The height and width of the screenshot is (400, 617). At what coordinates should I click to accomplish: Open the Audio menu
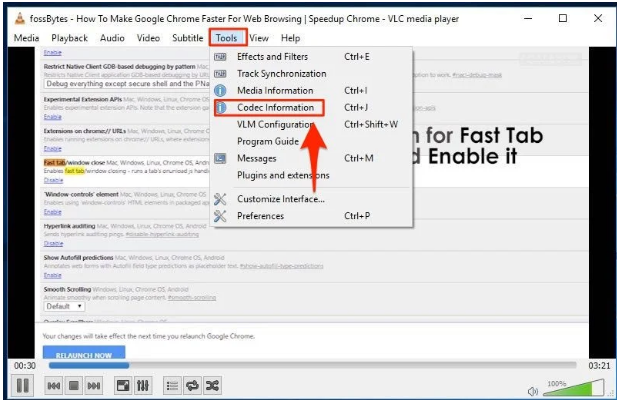[112, 38]
